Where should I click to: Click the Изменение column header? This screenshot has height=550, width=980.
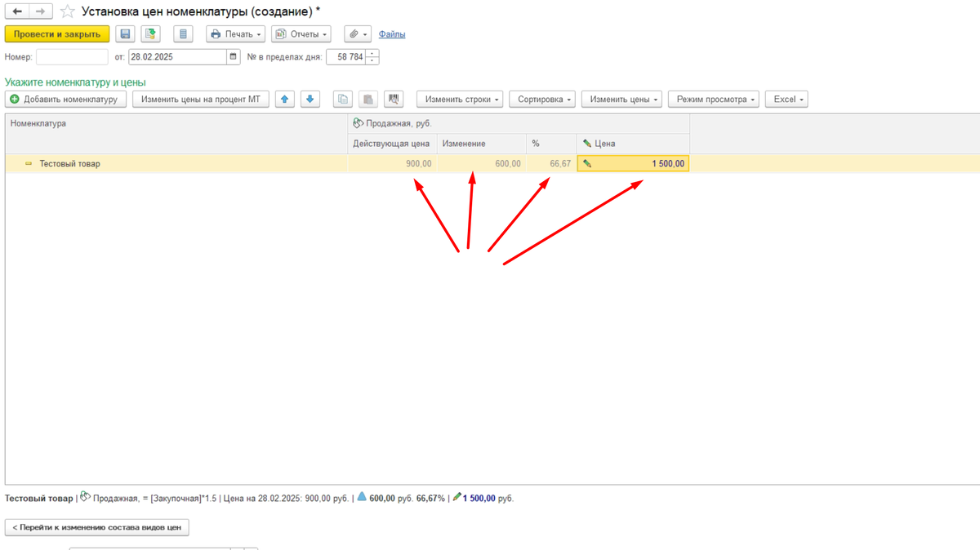tap(481, 144)
